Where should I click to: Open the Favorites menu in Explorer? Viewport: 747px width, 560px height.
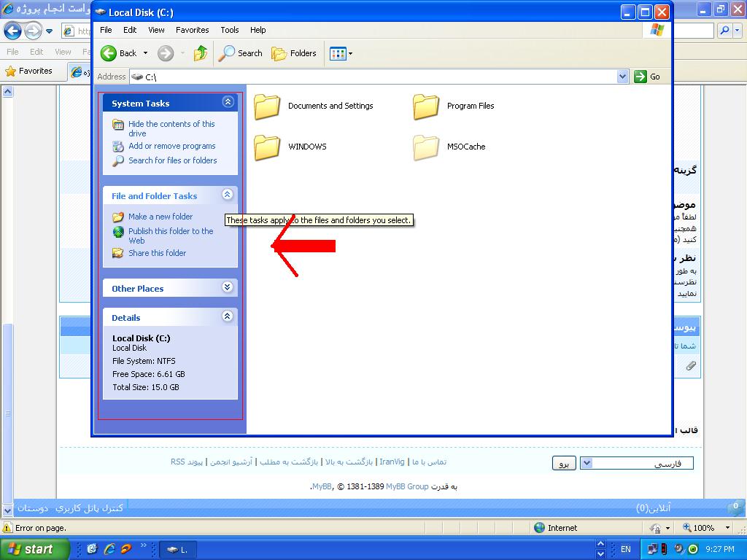192,30
